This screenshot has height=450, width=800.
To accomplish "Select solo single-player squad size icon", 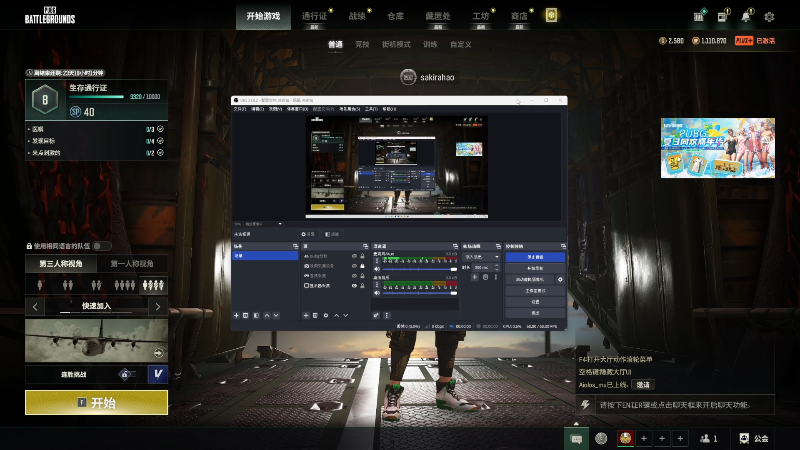I will pos(40,285).
